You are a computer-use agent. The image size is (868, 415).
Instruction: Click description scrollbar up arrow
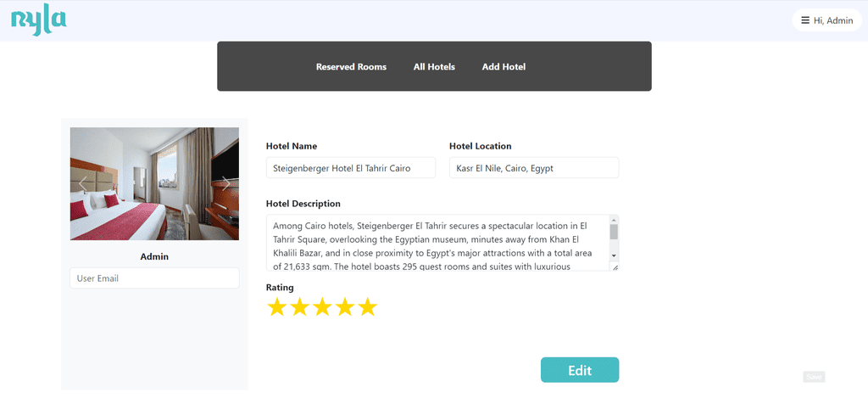point(614,220)
